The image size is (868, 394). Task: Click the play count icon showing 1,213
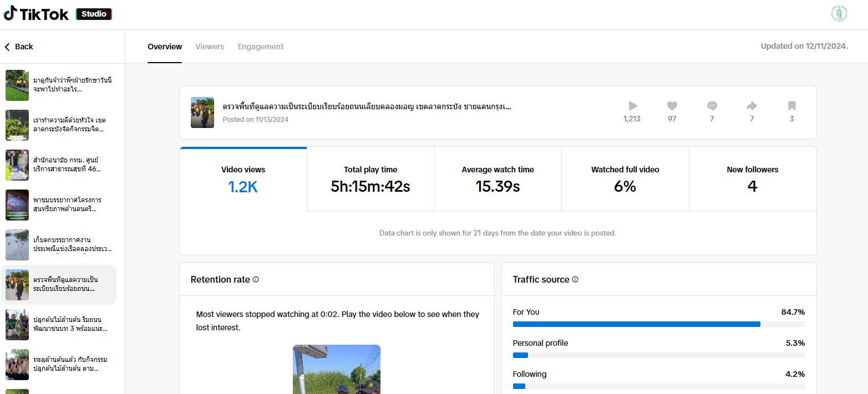pyautogui.click(x=632, y=106)
